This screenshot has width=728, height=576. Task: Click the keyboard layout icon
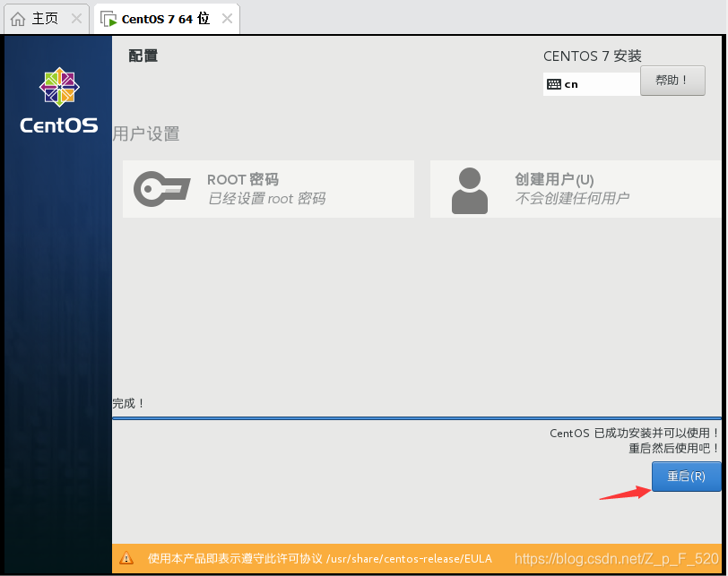(554, 84)
